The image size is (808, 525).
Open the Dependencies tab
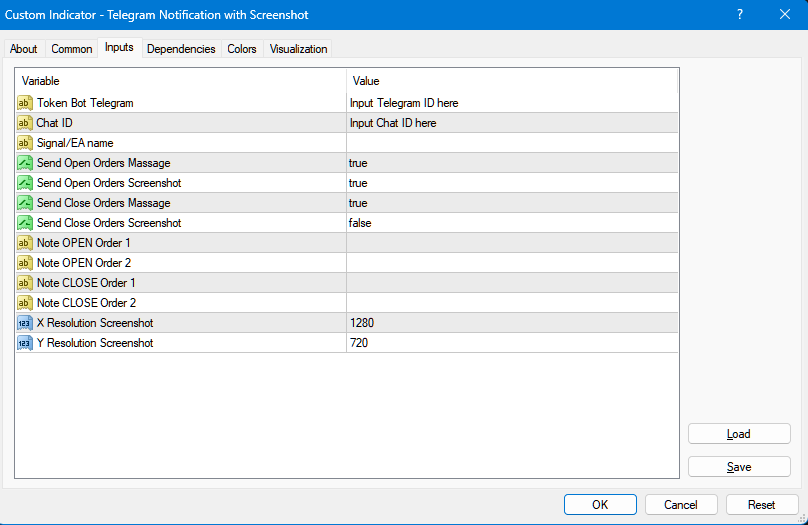tap(181, 49)
